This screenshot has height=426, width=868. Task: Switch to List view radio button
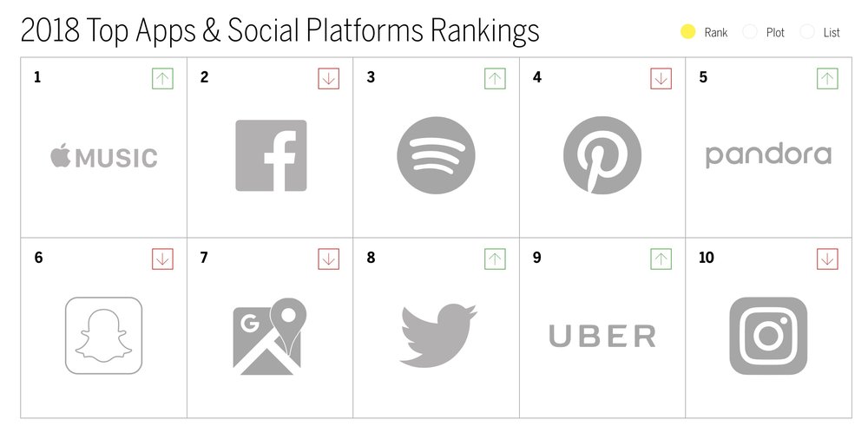[807, 32]
